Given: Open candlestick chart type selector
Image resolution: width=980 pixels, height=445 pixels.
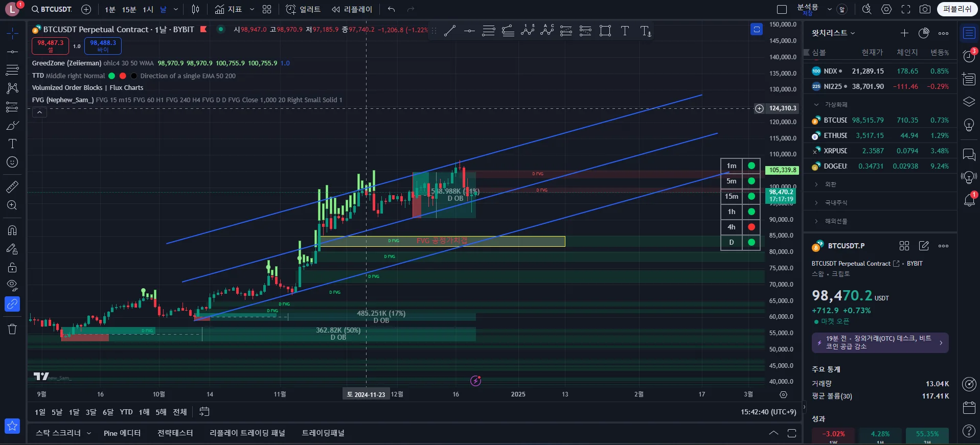Looking at the screenshot, I should point(195,9).
